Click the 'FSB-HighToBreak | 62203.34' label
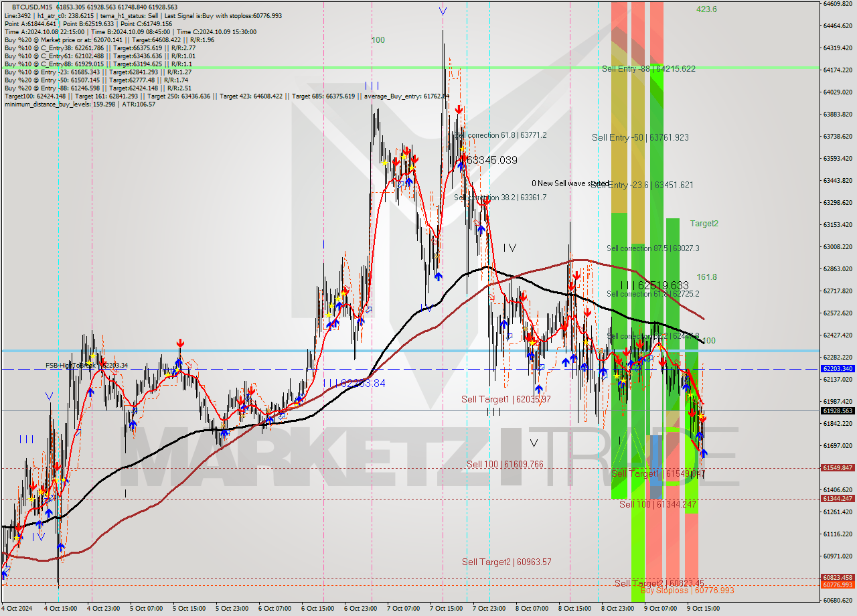The image size is (857, 616). tap(86, 366)
